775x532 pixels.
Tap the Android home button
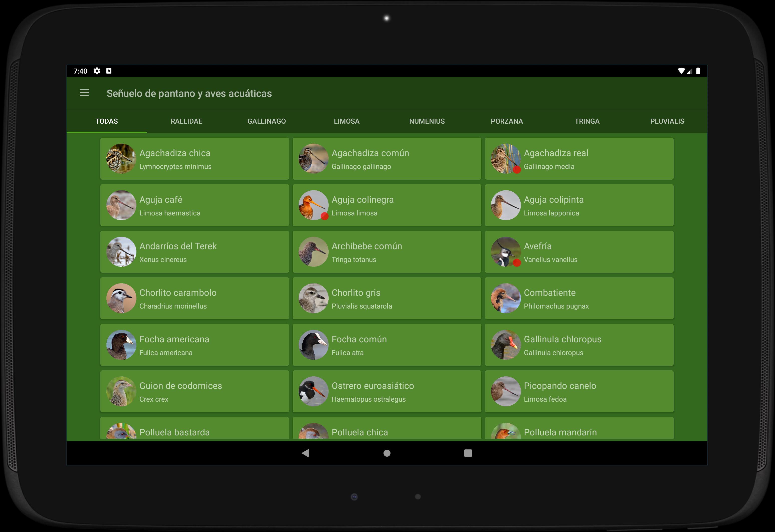(x=387, y=453)
